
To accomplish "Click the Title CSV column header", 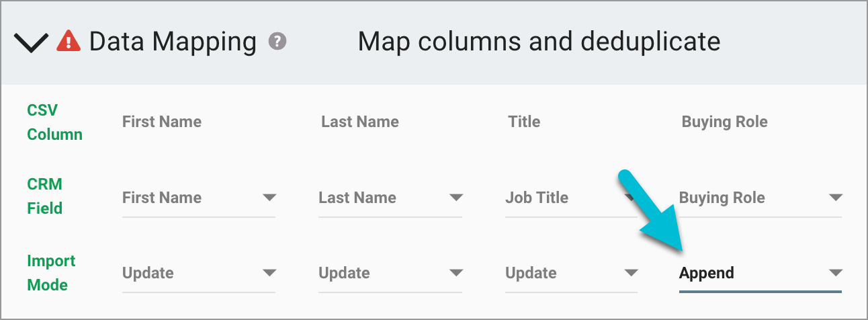I will coord(524,122).
